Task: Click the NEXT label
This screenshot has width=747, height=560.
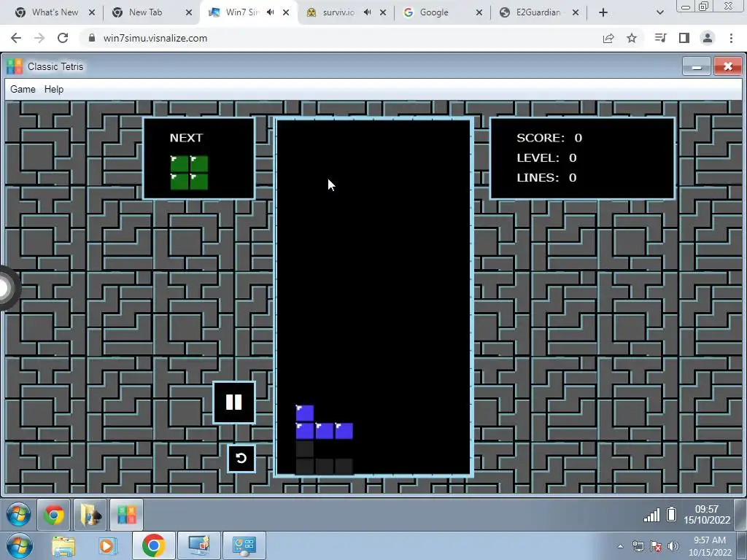Action: coord(186,138)
